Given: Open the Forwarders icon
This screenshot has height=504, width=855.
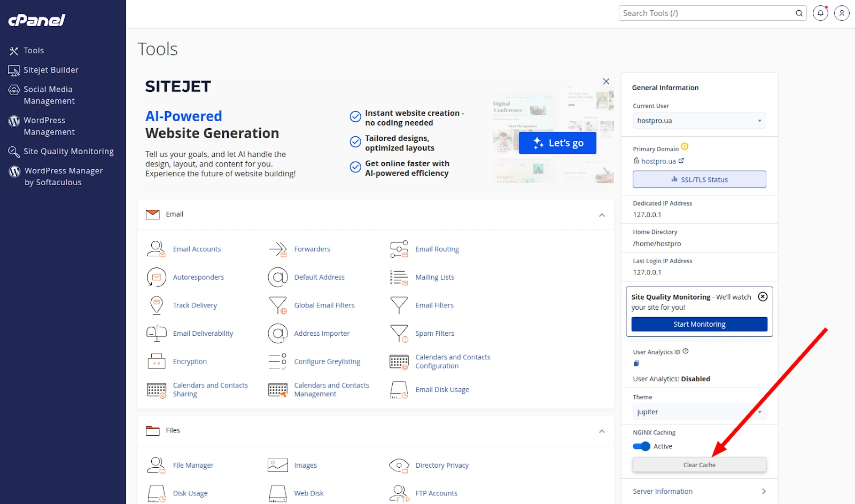Looking at the screenshot, I should [277, 249].
